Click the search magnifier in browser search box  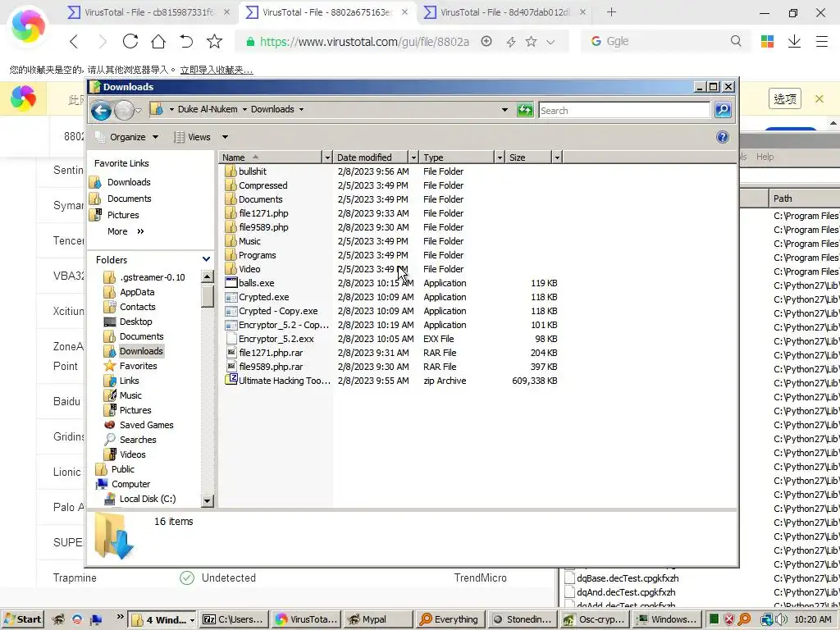tap(736, 41)
